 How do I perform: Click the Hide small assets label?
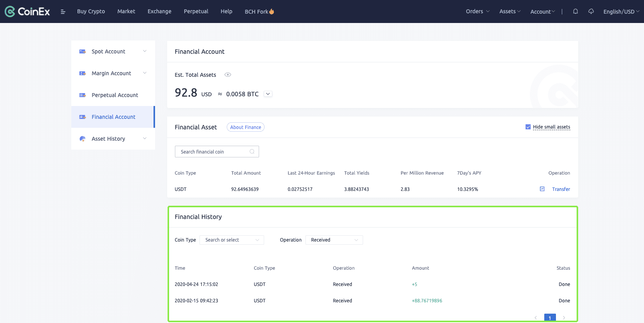pyautogui.click(x=551, y=127)
